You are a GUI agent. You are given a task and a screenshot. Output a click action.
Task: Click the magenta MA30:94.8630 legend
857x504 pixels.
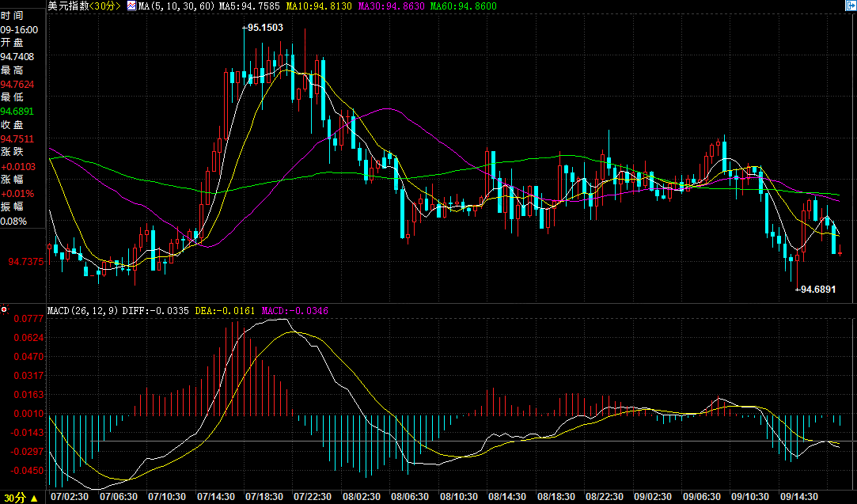coord(392,6)
